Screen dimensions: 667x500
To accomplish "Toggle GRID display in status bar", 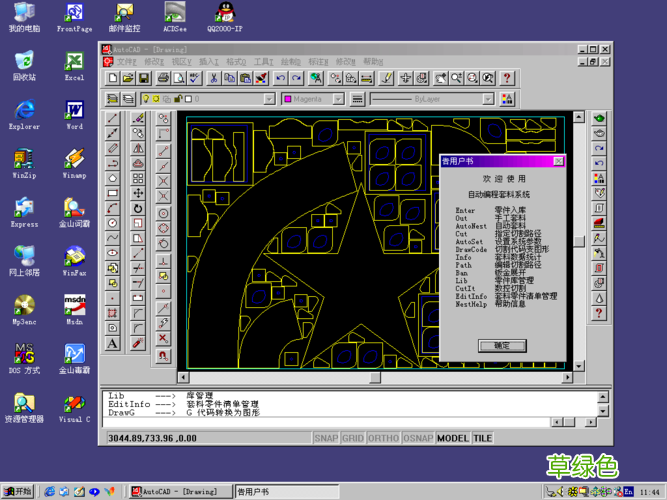I will [x=353, y=438].
